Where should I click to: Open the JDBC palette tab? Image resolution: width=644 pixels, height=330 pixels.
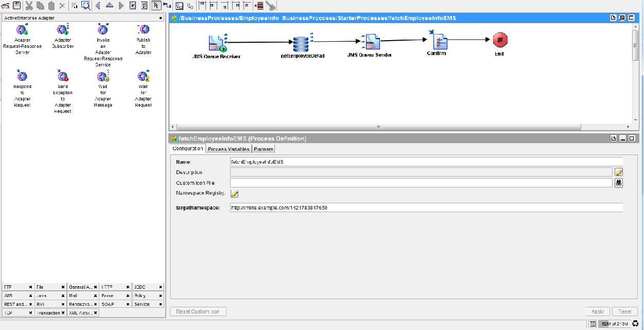(144, 287)
